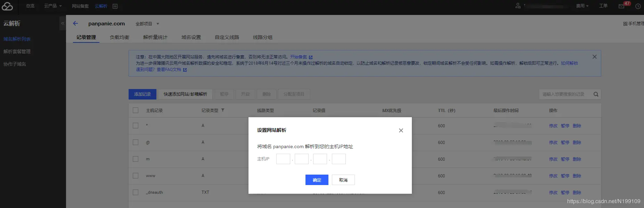
Task: Select 域名解析列表 in sidebar
Action: click(x=17, y=39)
